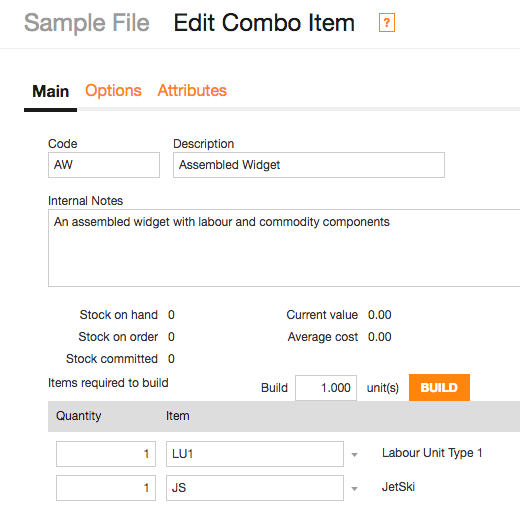
Task: Click the quantity field for LU1
Action: click(x=106, y=454)
